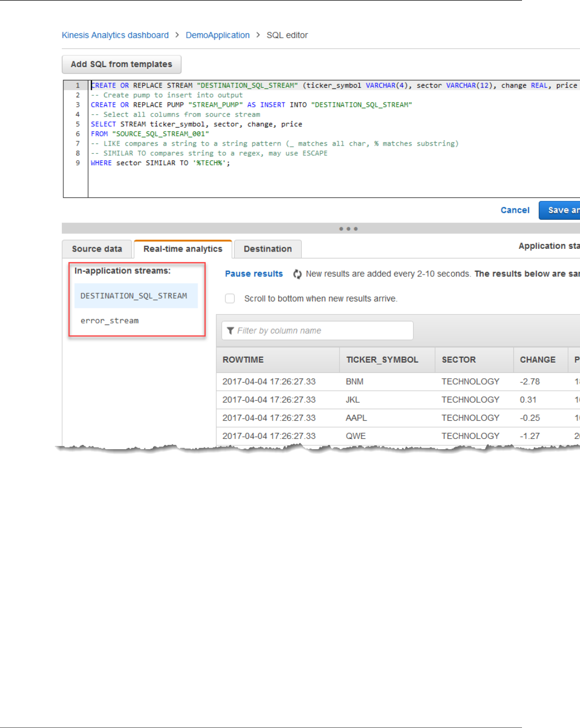Switch to the Real-time analytics tab

pyautogui.click(x=183, y=249)
